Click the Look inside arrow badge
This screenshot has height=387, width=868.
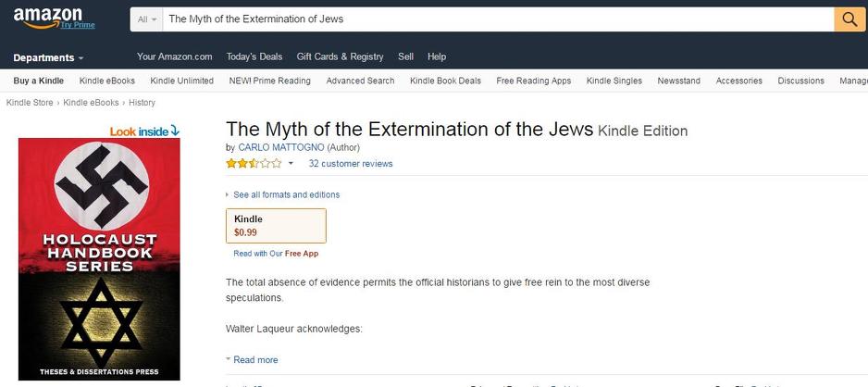point(144,131)
